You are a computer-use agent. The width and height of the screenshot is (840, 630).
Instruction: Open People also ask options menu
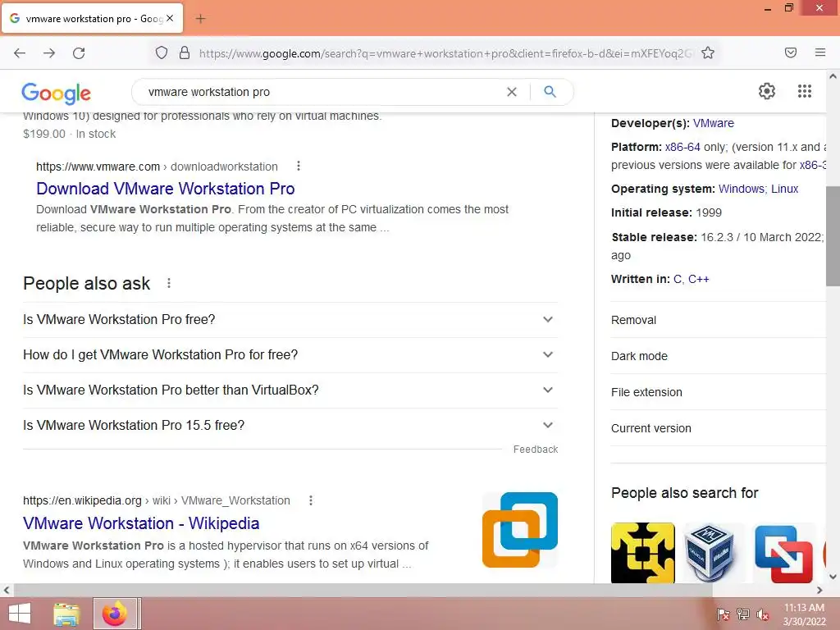pyautogui.click(x=169, y=283)
